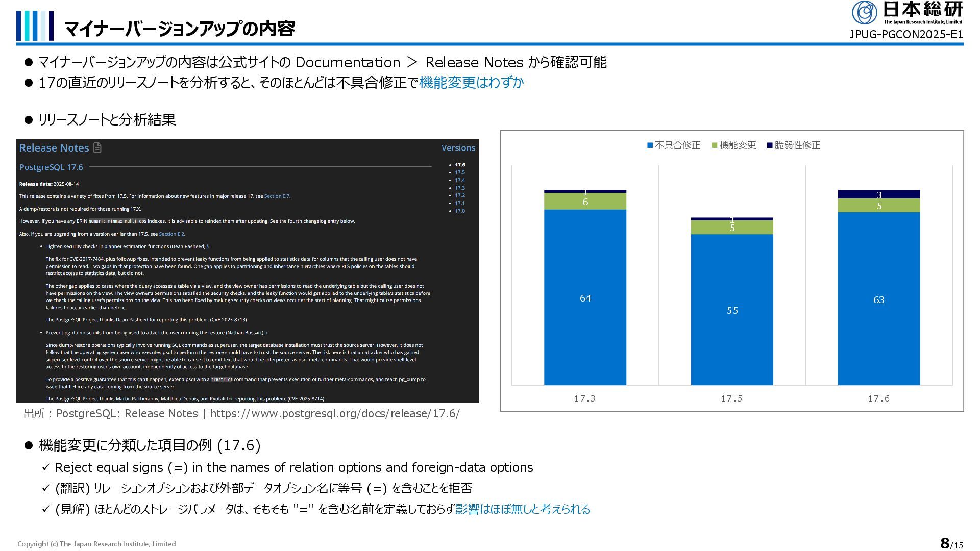
Task: Open version 17.4 in Versions list
Action: tap(460, 180)
